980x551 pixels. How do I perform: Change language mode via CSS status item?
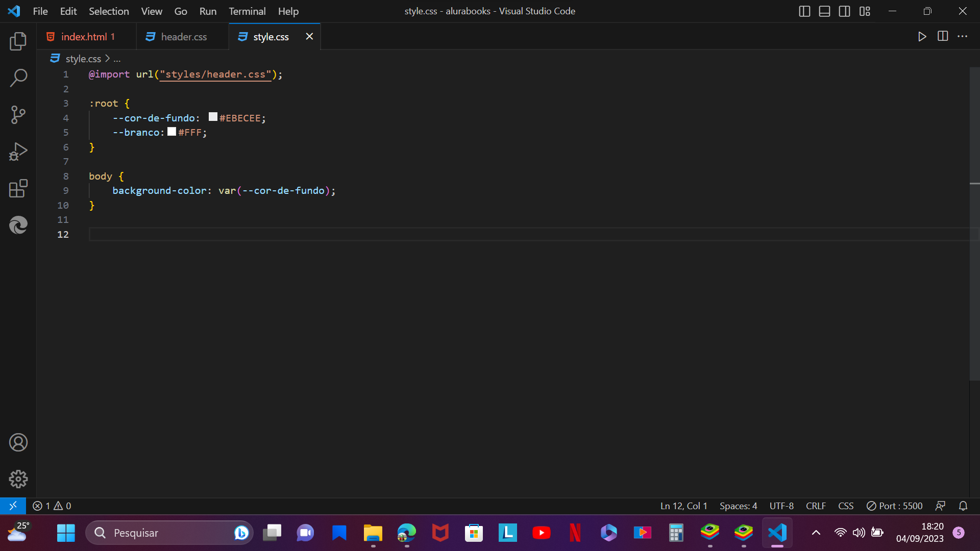(846, 506)
